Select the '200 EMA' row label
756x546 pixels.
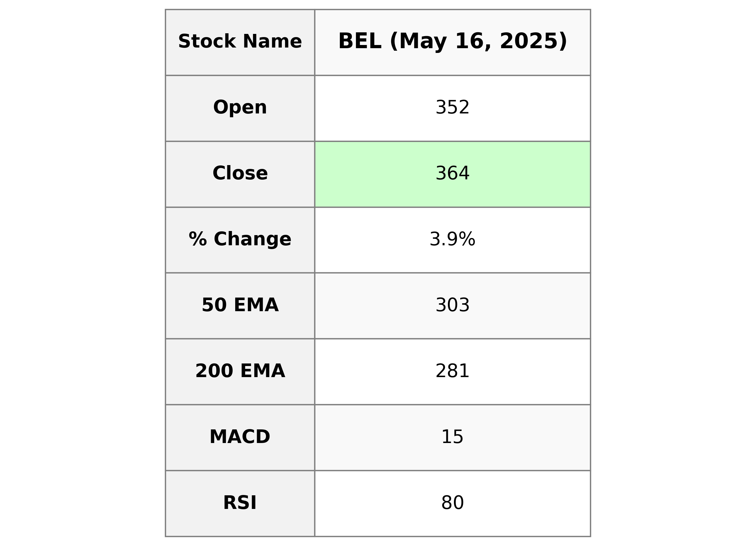click(x=240, y=371)
